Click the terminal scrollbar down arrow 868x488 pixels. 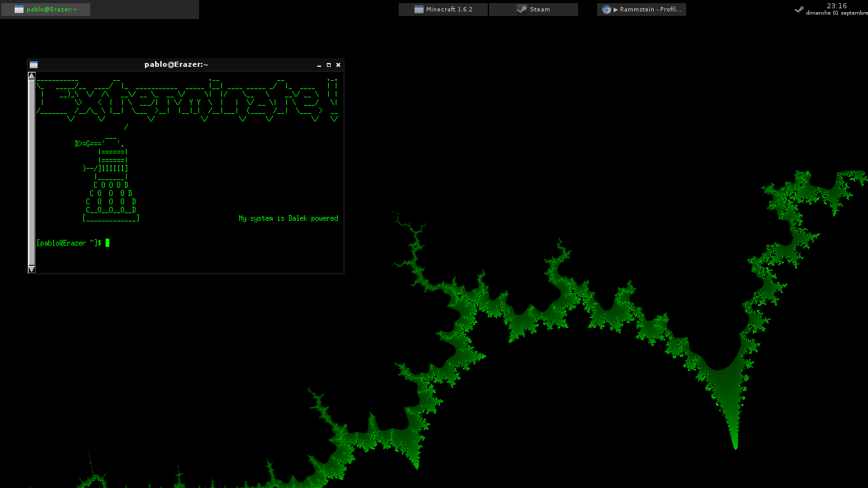point(32,269)
